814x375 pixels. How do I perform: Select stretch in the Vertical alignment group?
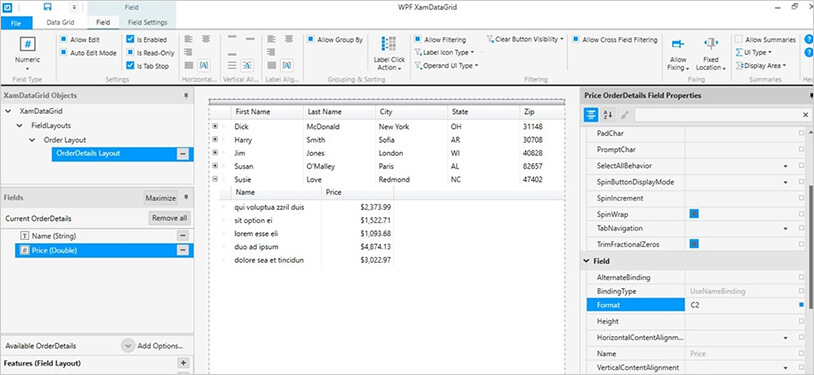pos(233,65)
